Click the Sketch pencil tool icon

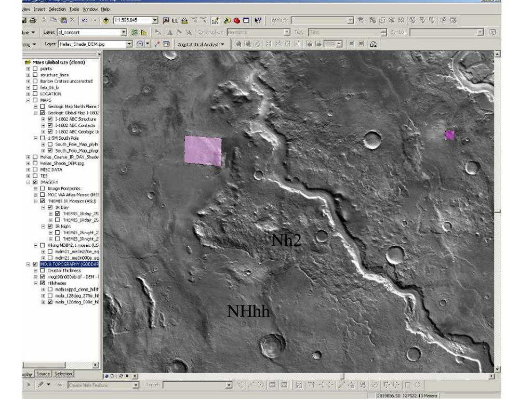coord(41,385)
